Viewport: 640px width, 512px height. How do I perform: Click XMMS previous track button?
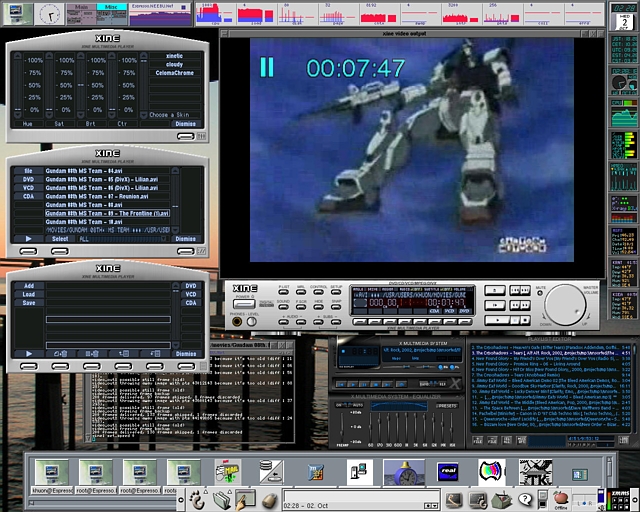(342, 384)
